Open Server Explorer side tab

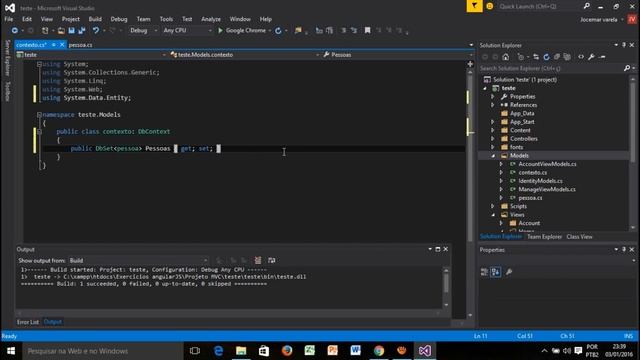tap(7, 58)
